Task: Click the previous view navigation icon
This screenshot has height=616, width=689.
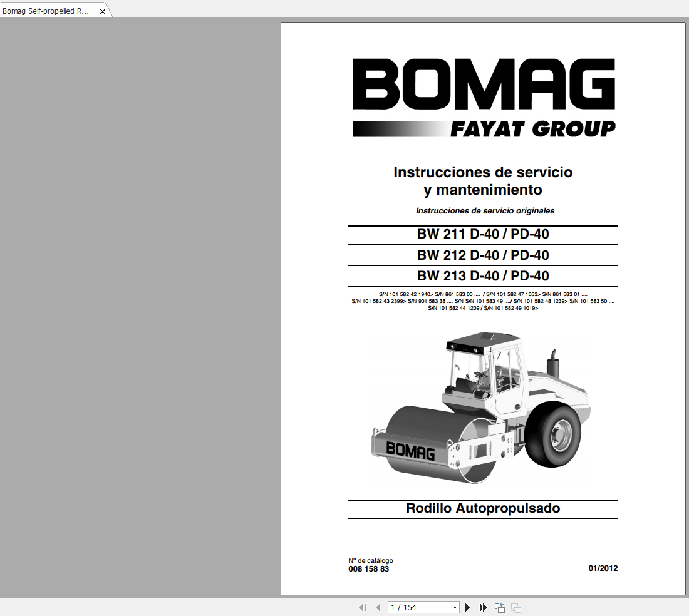Action: (x=500, y=608)
